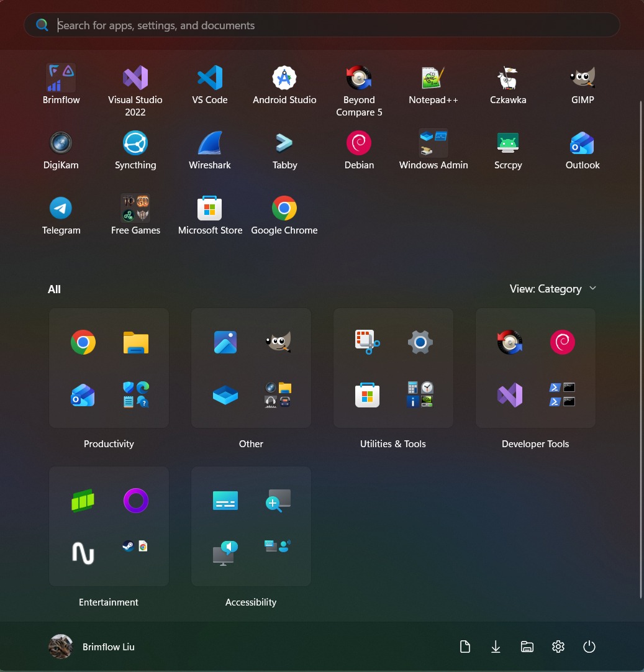Open Outlook in Productivity category

pos(83,395)
